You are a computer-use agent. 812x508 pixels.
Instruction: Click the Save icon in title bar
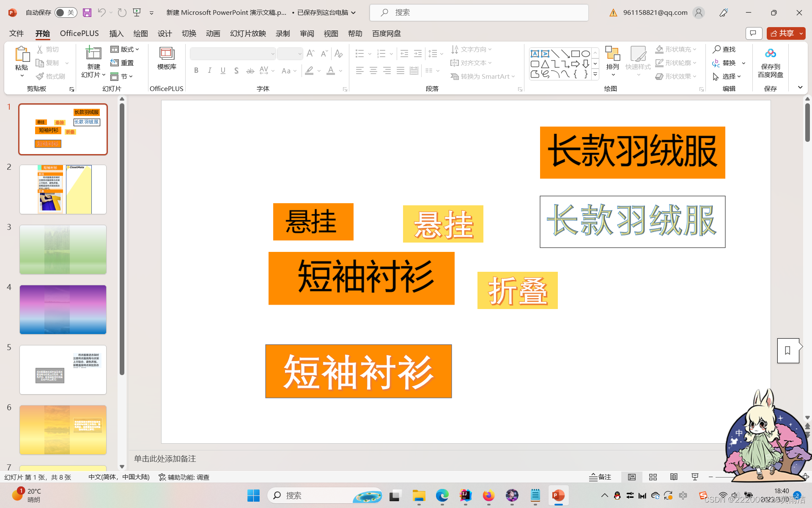[x=87, y=13]
